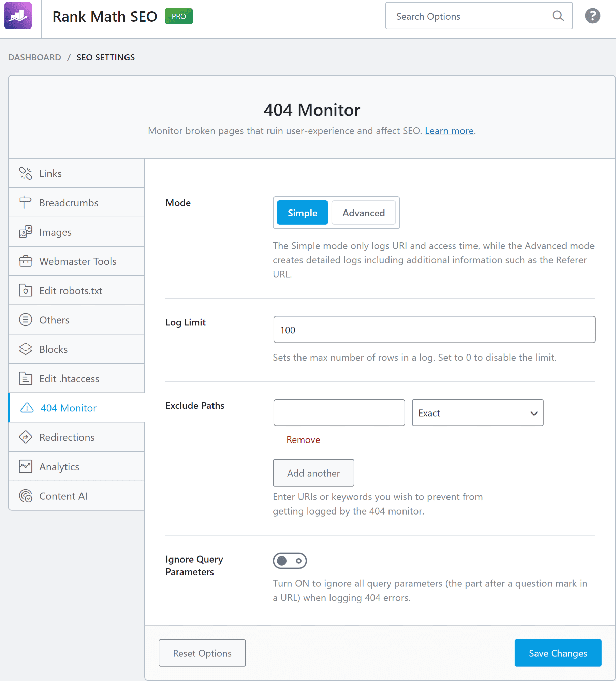Screen dimensions: 616x681
Task: Open the Redirections tab
Action: 76,437
